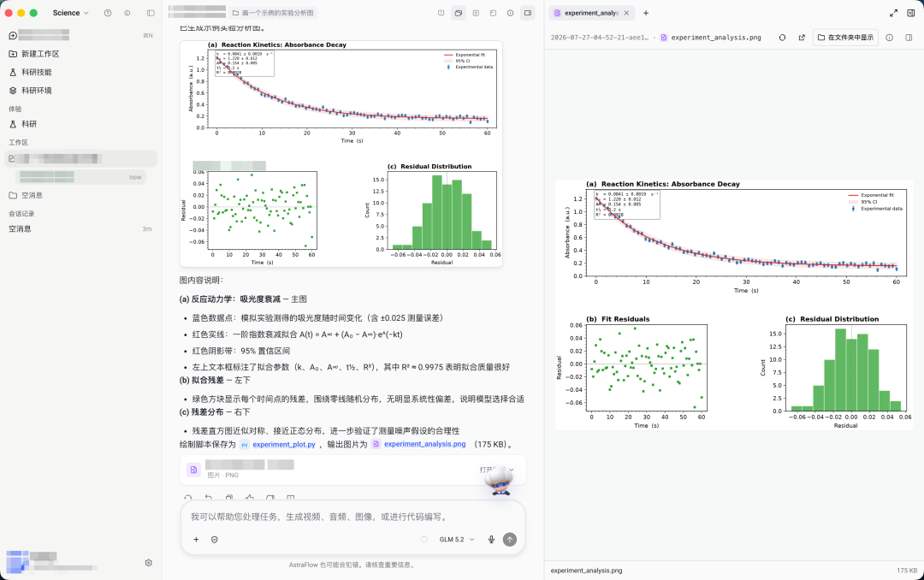924x580 pixels.
Task: Focus the chat message input field
Action: coord(352,517)
